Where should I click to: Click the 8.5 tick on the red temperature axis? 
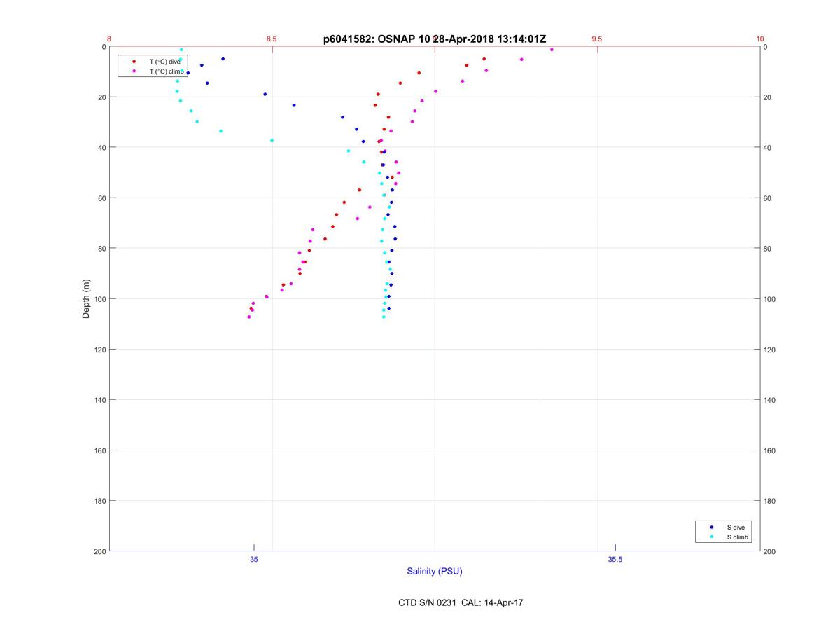tap(272, 39)
